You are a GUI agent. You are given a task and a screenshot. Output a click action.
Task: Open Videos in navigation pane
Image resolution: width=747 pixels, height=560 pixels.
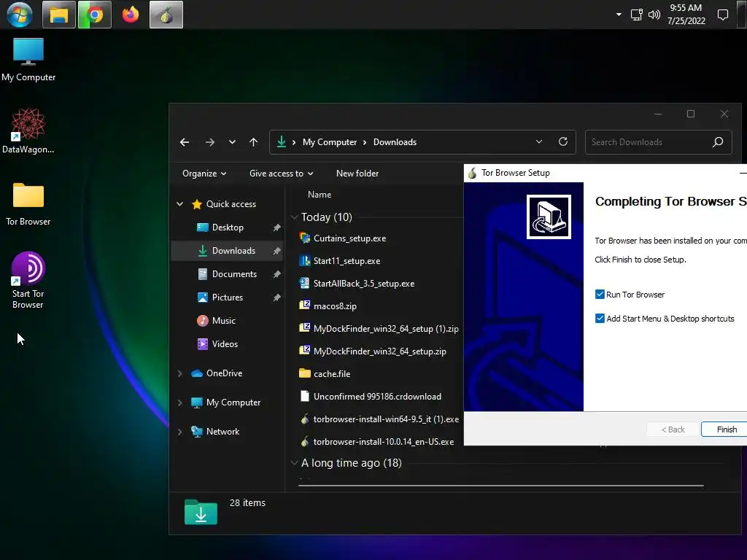[217, 344]
